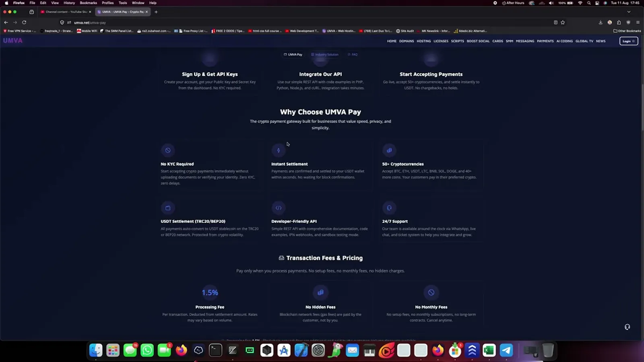Open Telegram from the dock
The width and height of the screenshot is (644, 362).
[506, 350]
